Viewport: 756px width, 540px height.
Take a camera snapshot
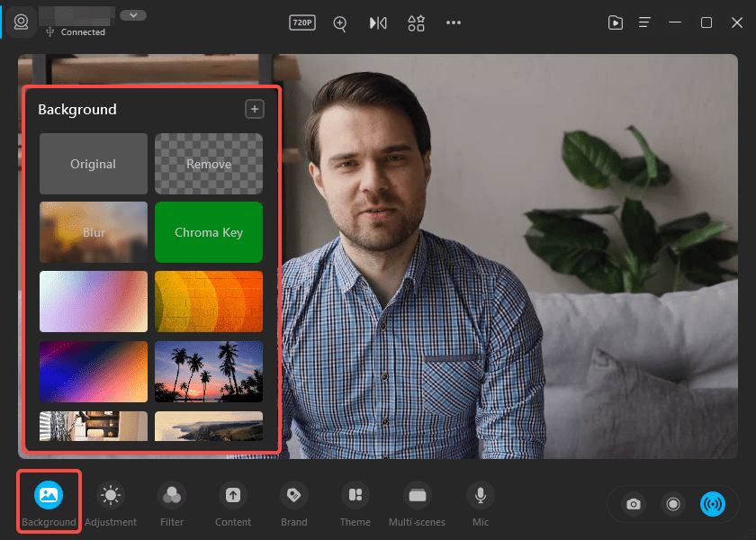point(633,504)
